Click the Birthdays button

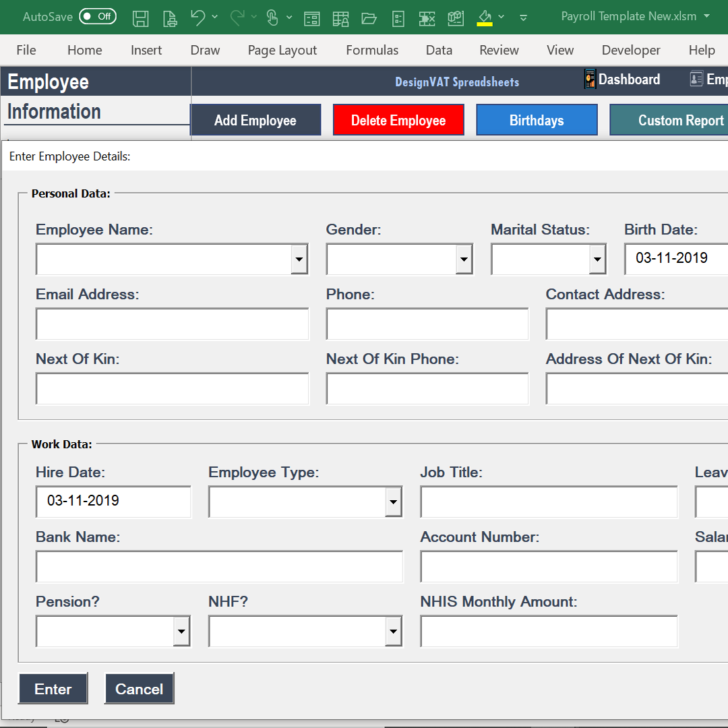[537, 119]
